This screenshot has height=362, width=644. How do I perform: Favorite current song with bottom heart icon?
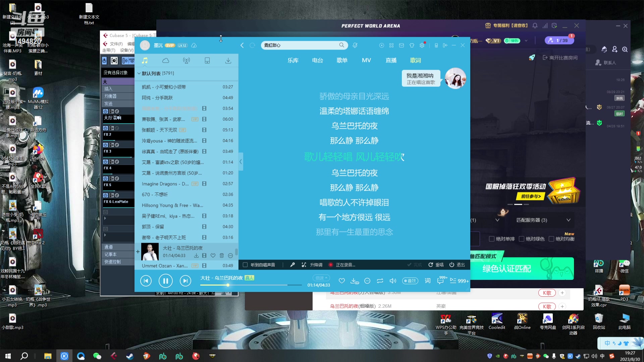click(342, 281)
